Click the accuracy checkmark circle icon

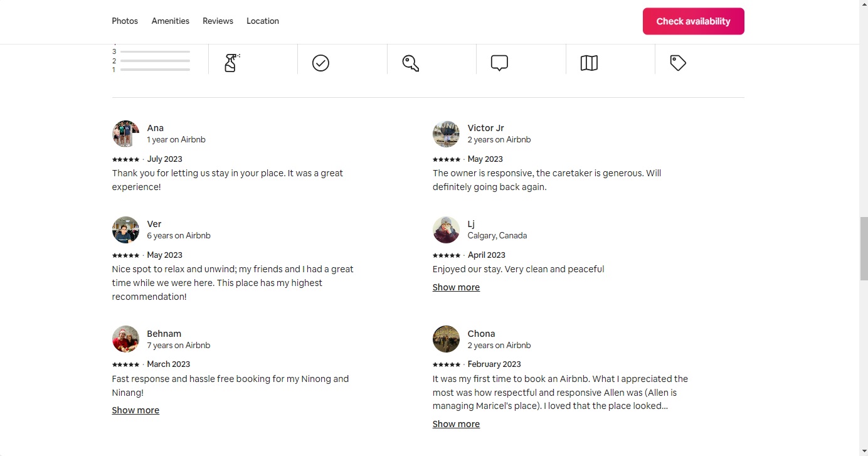tap(320, 63)
